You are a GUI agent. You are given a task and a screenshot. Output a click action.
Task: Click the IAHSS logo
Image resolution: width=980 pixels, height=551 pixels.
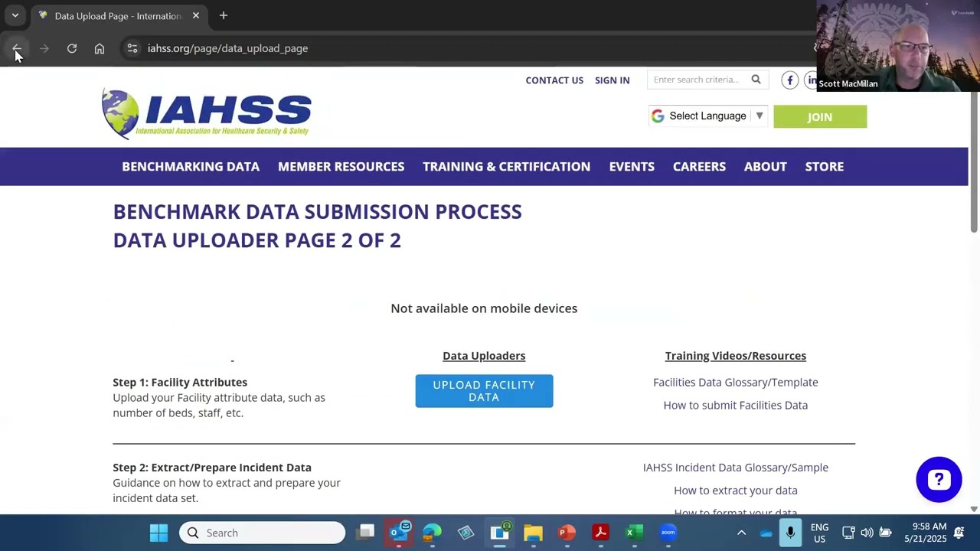pyautogui.click(x=207, y=113)
